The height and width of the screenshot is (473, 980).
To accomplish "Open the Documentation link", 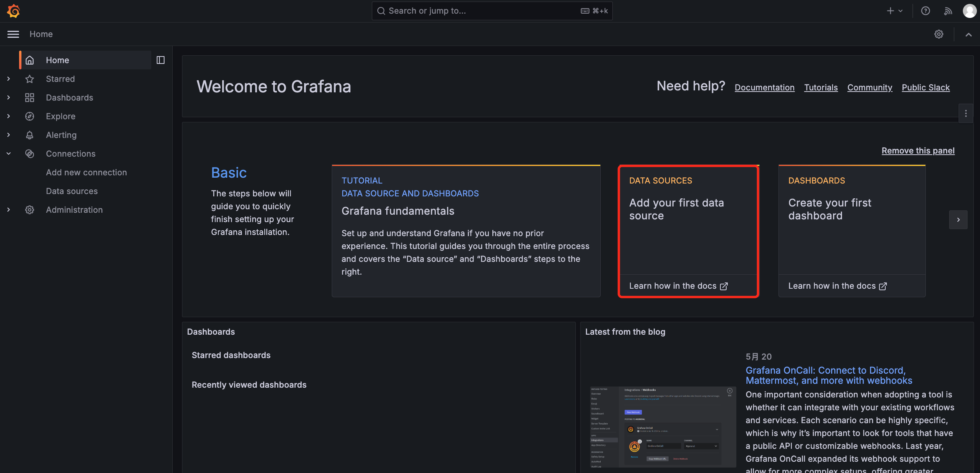I will coord(764,87).
